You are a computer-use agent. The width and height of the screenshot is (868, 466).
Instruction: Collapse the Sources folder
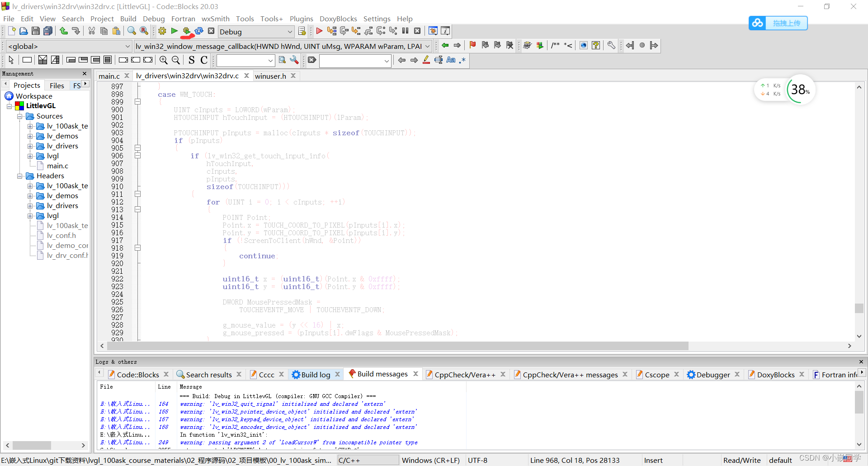20,116
